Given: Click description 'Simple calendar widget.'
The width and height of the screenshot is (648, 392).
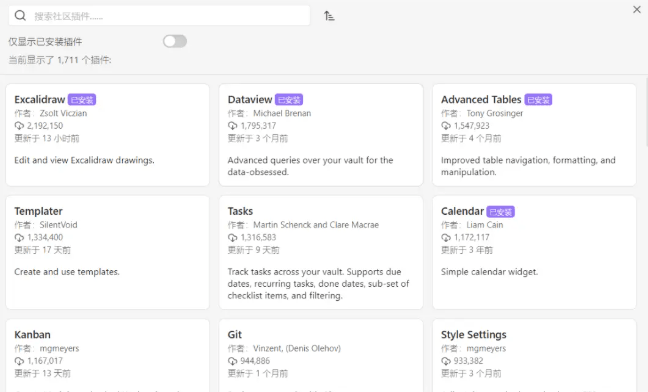Looking at the screenshot, I should click(x=489, y=272).
